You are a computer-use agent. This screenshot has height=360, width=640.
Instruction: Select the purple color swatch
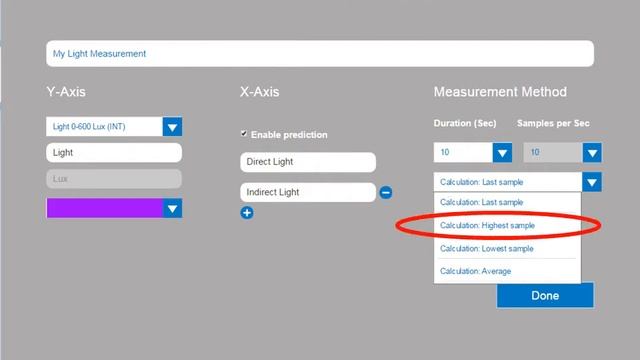coord(104,208)
